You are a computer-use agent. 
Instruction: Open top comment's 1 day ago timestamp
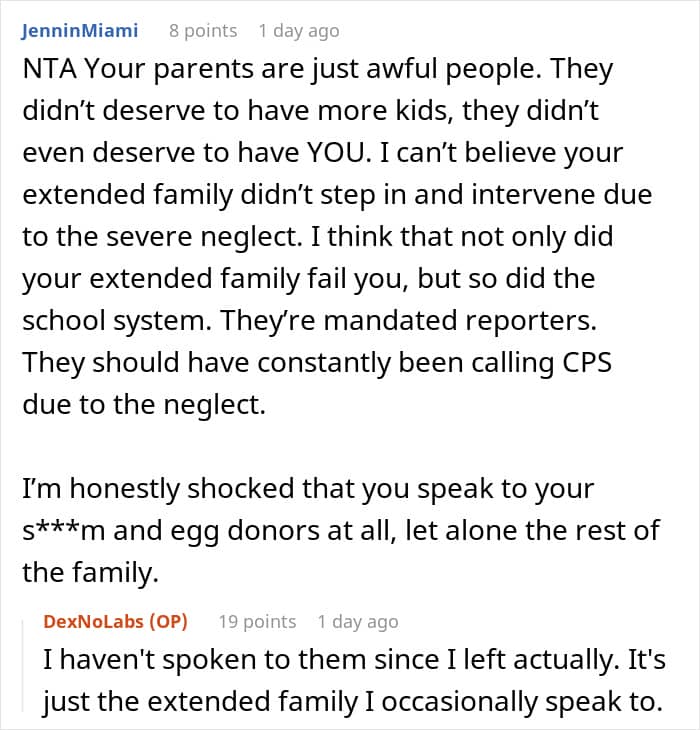(x=299, y=31)
